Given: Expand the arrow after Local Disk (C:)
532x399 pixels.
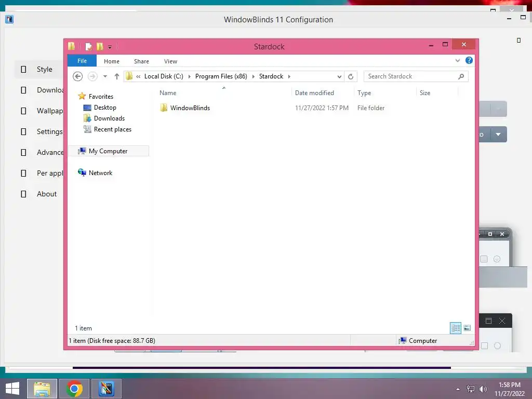Looking at the screenshot, I should click(189, 76).
